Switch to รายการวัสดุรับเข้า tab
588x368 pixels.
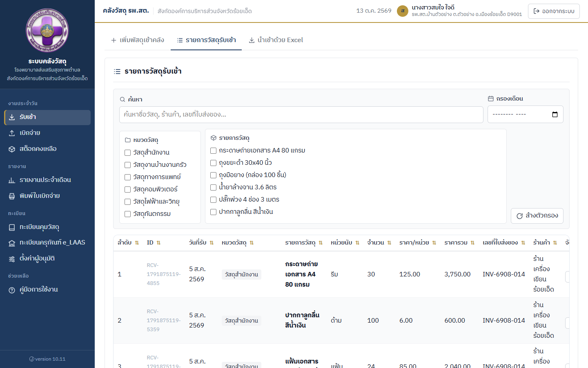click(206, 40)
